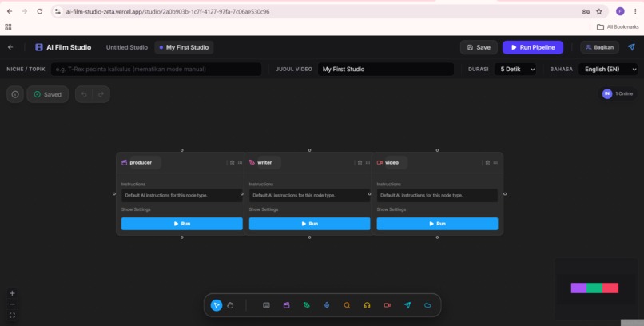Edit the Judul Video title field
This screenshot has width=644, height=326.
click(386, 69)
